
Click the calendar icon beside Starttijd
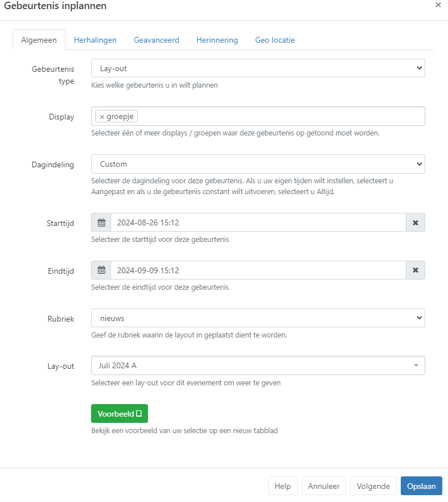(x=101, y=223)
